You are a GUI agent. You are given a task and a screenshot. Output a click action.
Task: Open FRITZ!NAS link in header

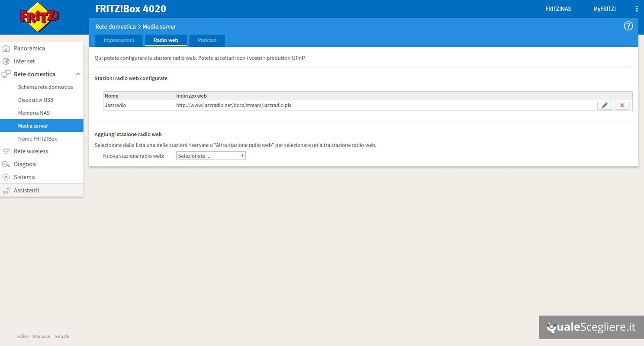coord(558,9)
